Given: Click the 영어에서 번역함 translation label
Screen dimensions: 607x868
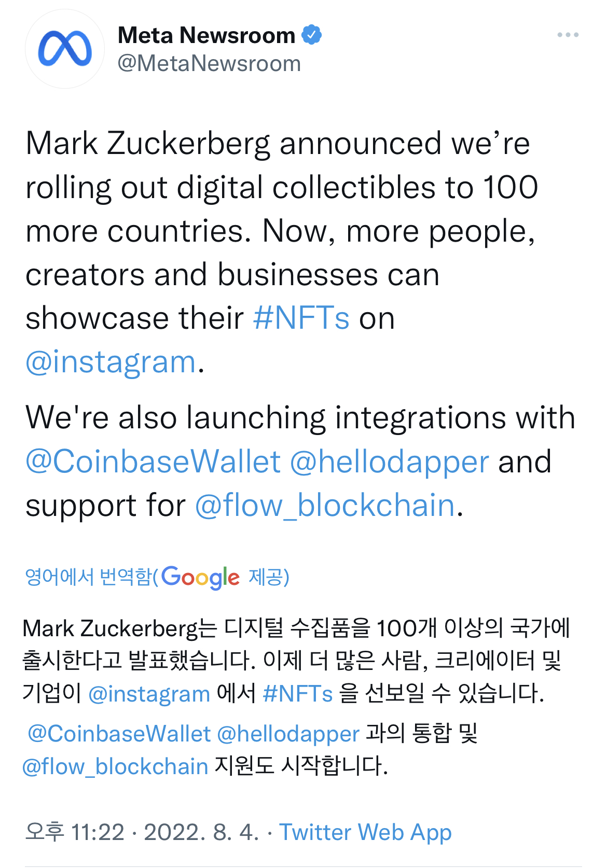Looking at the screenshot, I should [89, 577].
